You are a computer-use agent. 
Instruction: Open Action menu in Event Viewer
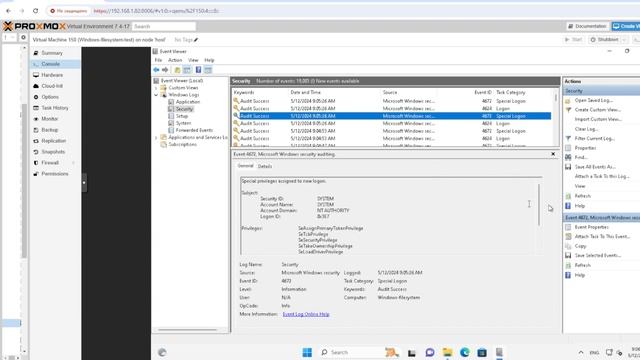pos(175,60)
